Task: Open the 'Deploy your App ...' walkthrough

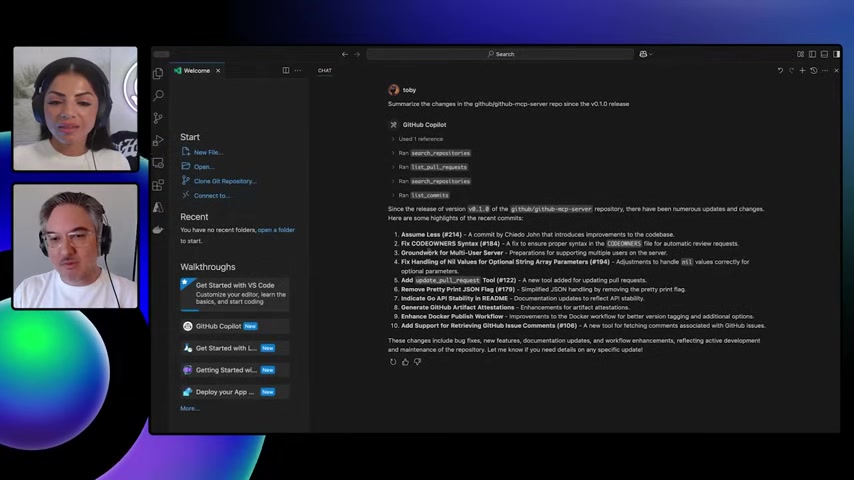Action: (x=235, y=392)
